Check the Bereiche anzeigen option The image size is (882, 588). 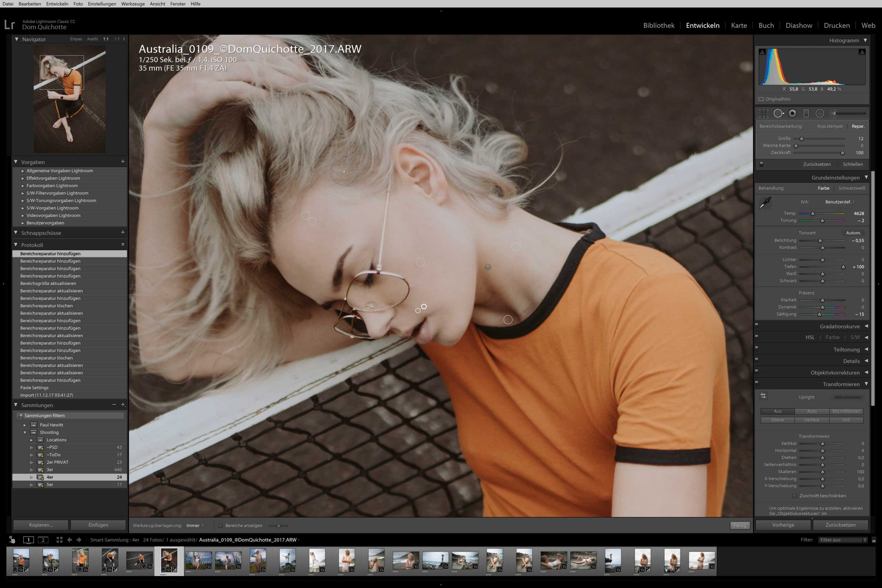[x=220, y=526]
